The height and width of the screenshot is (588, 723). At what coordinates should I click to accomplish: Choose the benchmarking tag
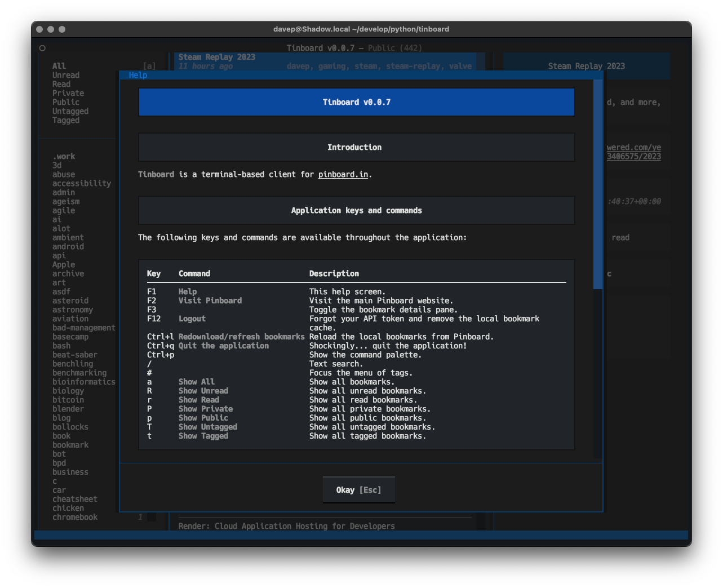click(79, 373)
